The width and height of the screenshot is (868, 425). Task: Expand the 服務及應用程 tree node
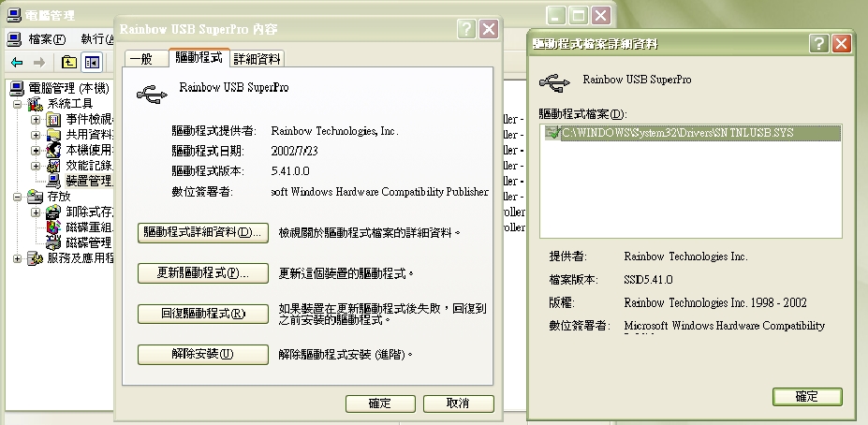pos(17,258)
